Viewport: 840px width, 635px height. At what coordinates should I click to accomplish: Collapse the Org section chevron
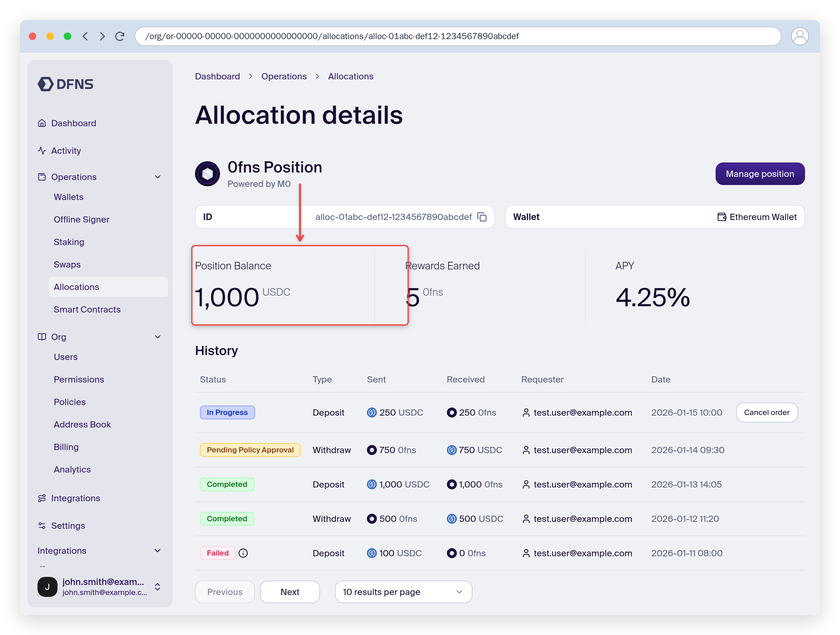158,337
